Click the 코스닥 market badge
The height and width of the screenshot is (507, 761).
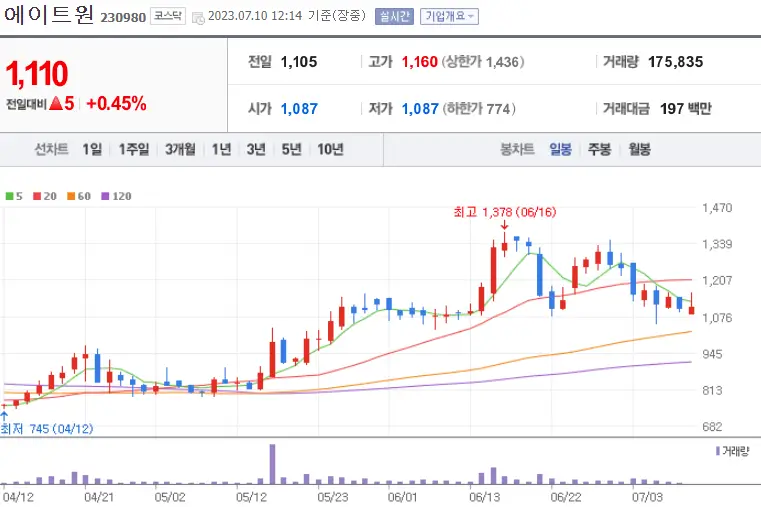(167, 16)
